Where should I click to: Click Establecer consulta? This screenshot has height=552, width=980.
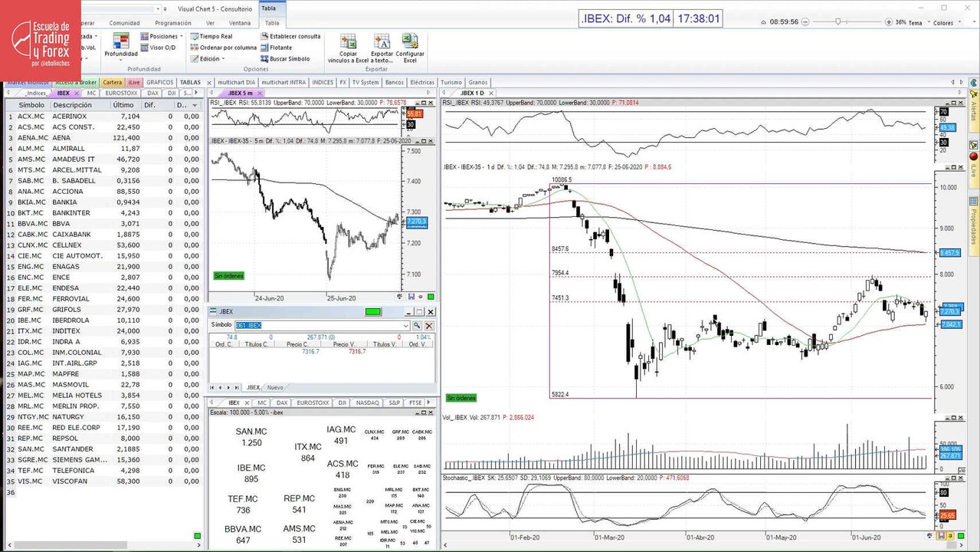click(290, 36)
